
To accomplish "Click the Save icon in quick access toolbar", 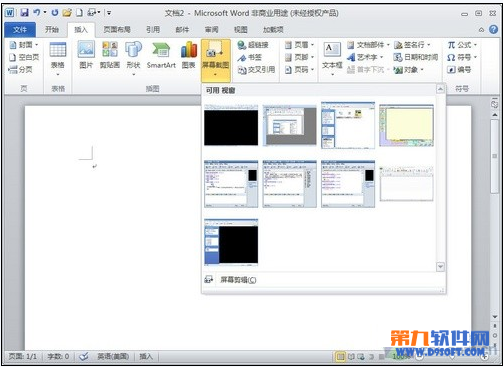I will [x=24, y=13].
